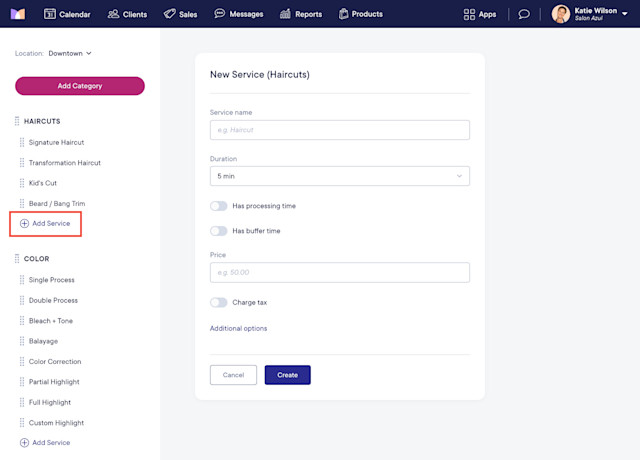This screenshot has height=460, width=640.
Task: Click the Calendar icon in navigation bar
Action: click(50, 14)
